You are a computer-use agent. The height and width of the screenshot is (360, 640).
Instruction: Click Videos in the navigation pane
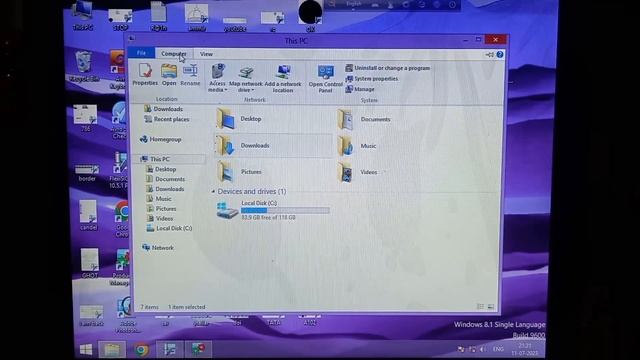point(160,218)
